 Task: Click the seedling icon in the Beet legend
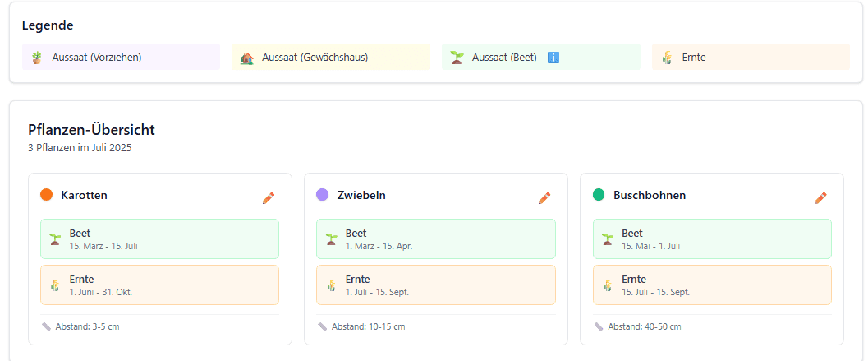pos(457,58)
